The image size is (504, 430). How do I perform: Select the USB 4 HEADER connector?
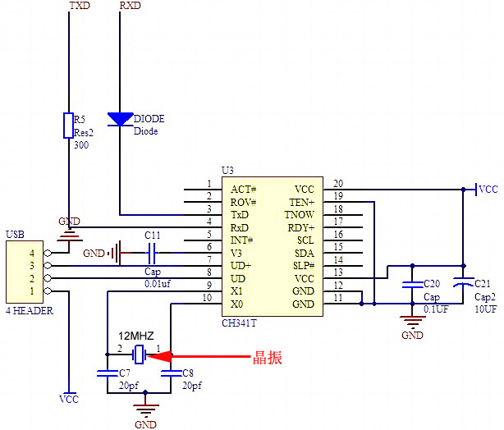click(x=21, y=272)
